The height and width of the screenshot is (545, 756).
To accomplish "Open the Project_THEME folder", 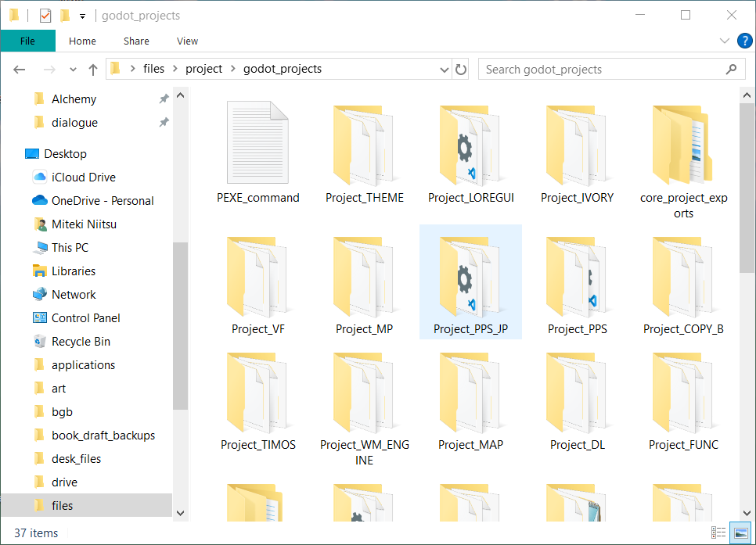I will pyautogui.click(x=365, y=153).
